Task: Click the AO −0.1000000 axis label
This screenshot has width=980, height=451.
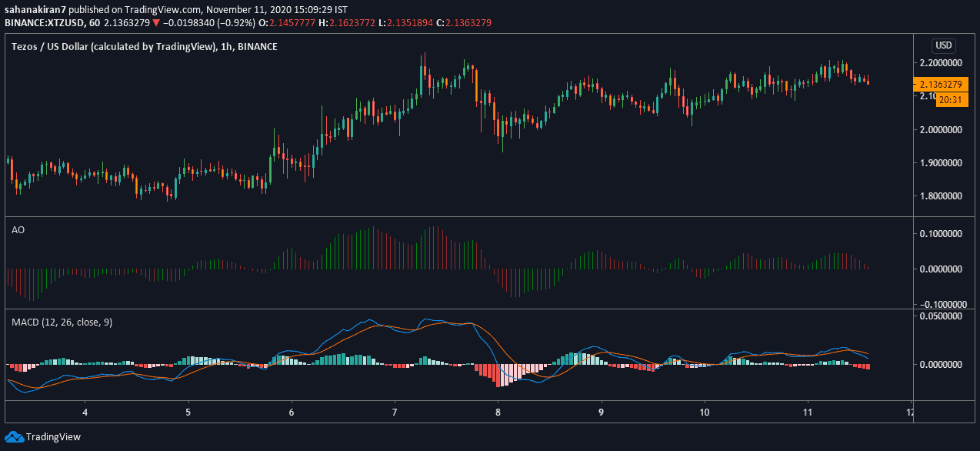Action: click(x=943, y=304)
